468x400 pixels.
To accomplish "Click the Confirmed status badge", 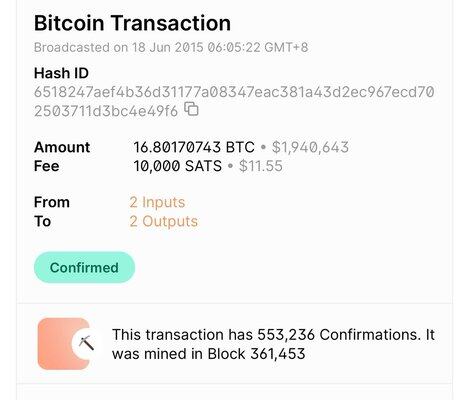I will [x=84, y=267].
